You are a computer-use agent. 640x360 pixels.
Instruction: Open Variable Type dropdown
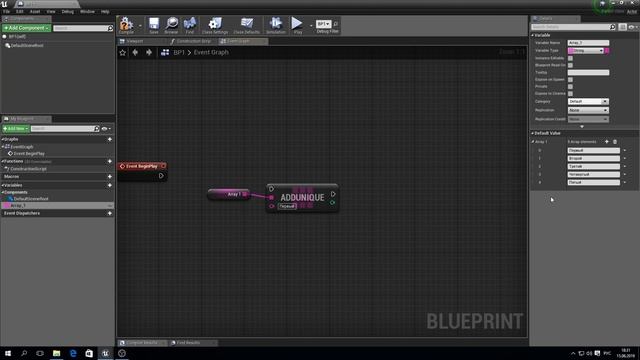586,51
